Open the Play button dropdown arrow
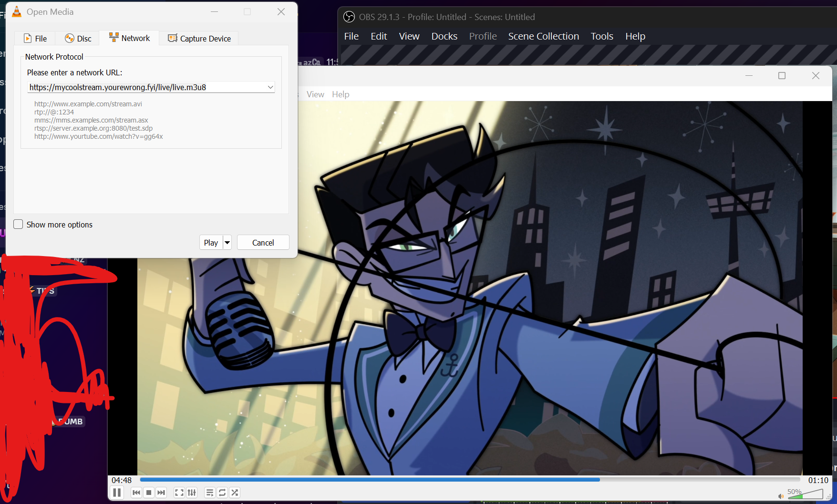 pos(227,243)
